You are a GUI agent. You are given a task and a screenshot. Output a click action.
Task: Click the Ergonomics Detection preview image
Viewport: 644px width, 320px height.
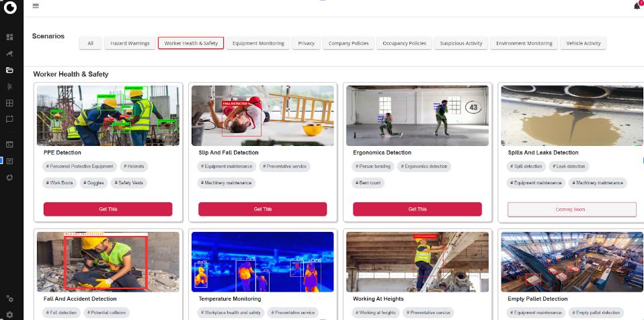pos(417,115)
